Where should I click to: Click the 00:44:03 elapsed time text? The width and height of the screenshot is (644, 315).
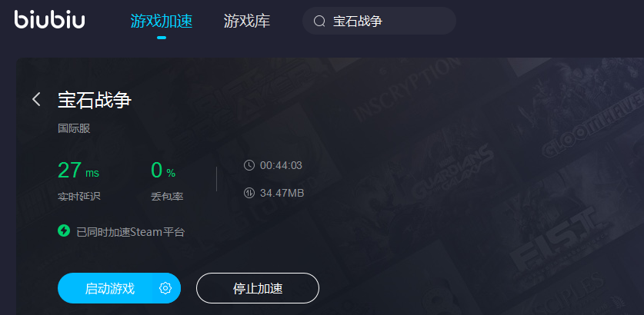[x=281, y=166]
